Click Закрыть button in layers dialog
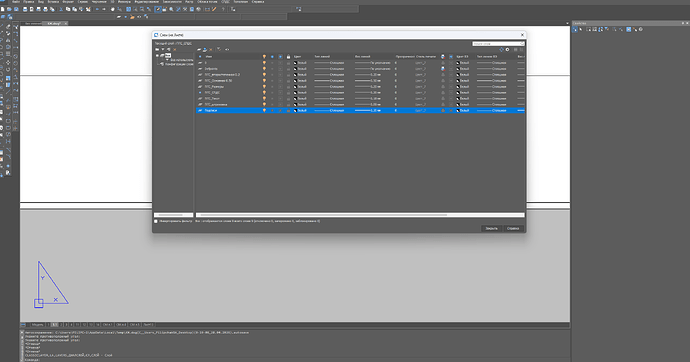The width and height of the screenshot is (690, 362). [491, 228]
